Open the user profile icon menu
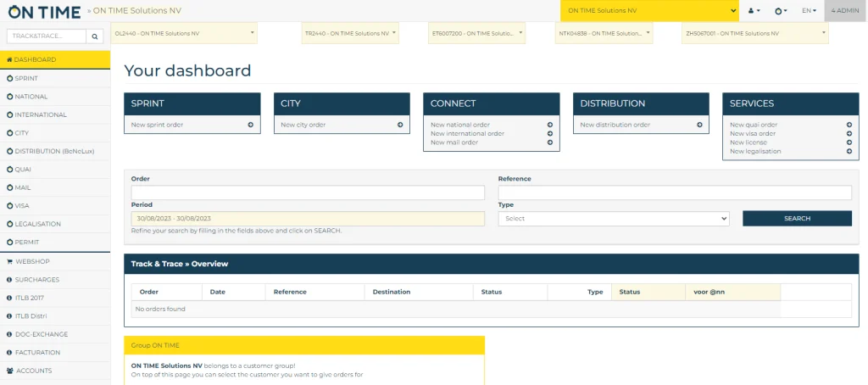 click(754, 10)
